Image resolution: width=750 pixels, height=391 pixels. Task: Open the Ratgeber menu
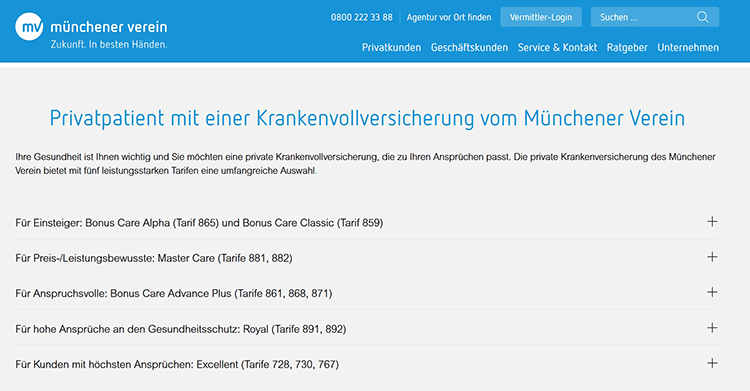(627, 47)
